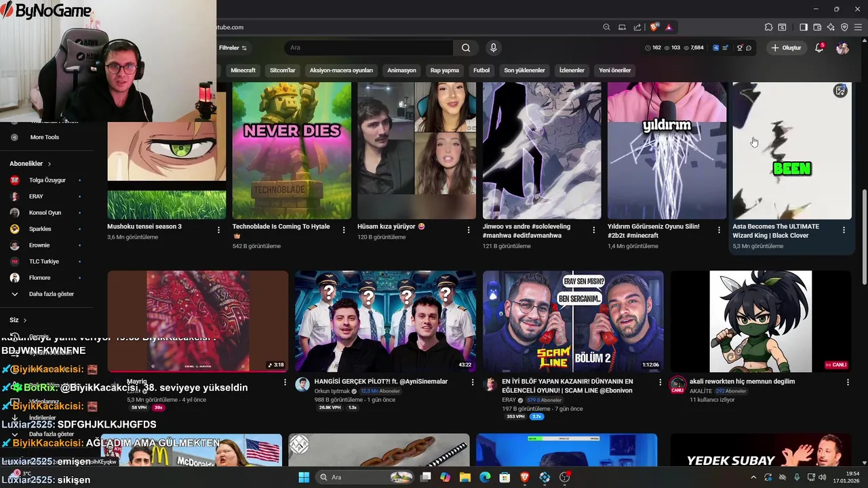Open options menu for Jinwoo vs andre short

point(594,230)
